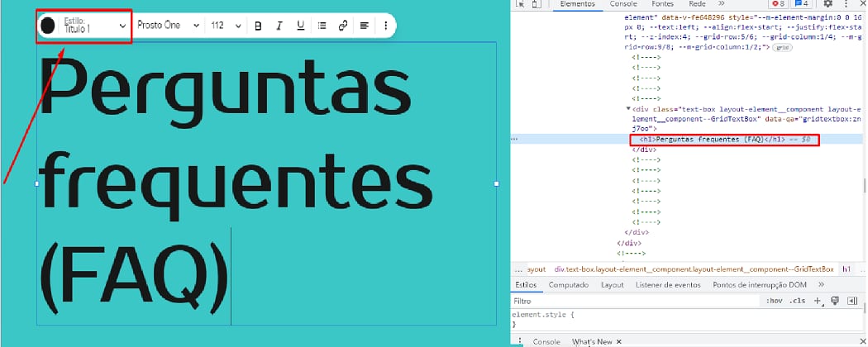Open the Estilo Título 1 style dropdown

pos(93,26)
